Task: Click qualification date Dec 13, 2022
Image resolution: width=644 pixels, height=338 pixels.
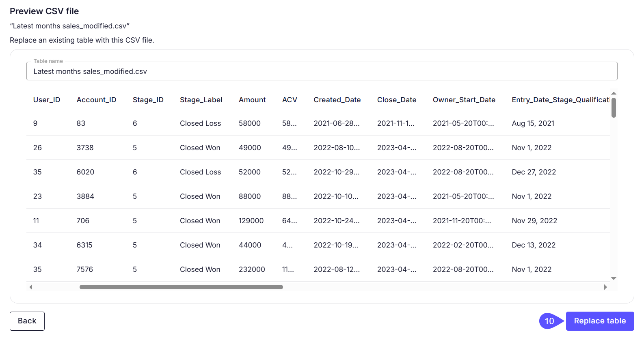Action: tap(534, 245)
